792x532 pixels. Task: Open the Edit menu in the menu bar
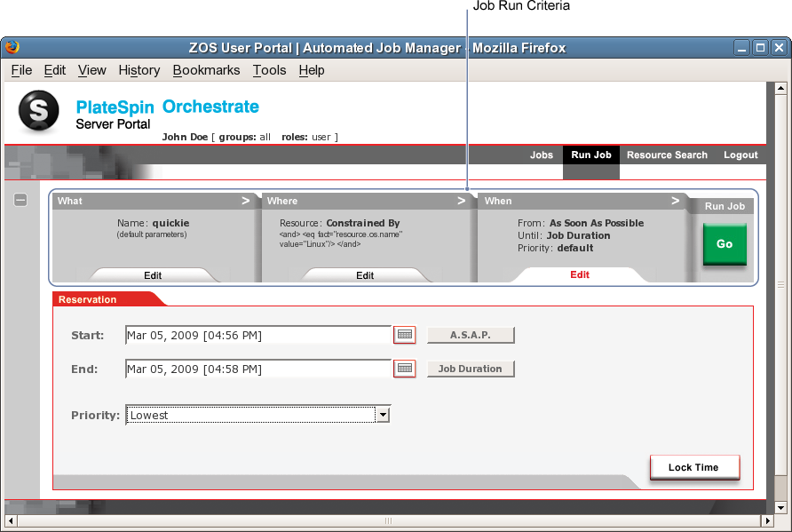[x=54, y=70]
